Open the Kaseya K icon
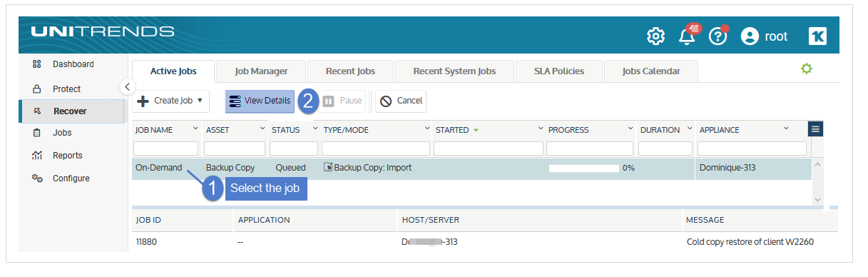This screenshot has height=277, width=868. tap(817, 36)
